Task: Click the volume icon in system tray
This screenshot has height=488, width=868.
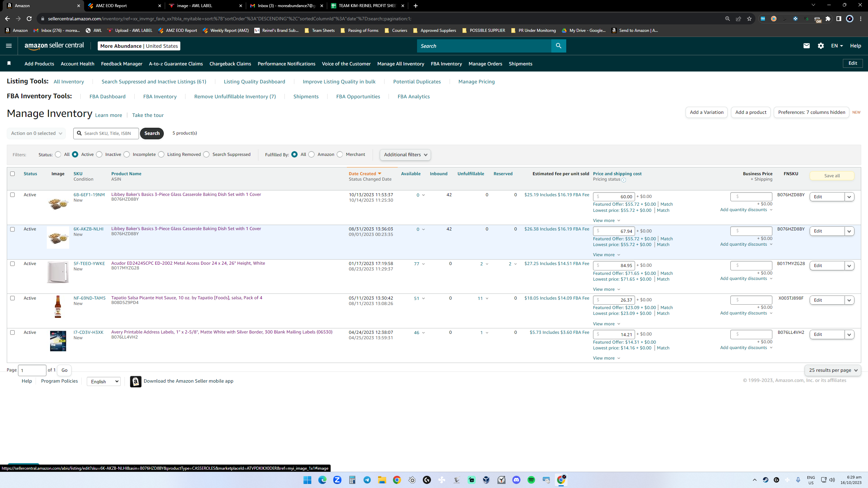Action: pos(832,480)
